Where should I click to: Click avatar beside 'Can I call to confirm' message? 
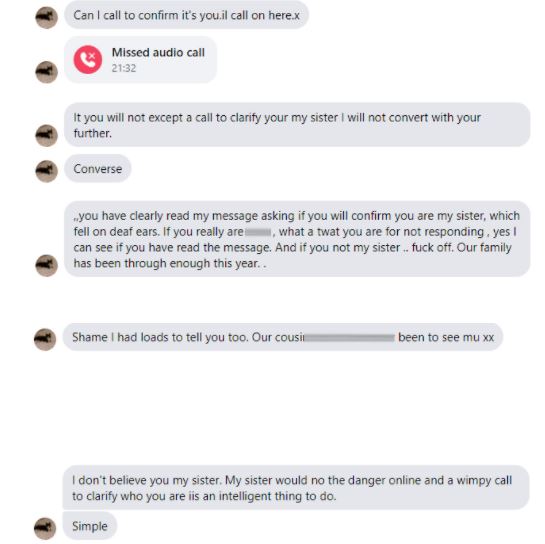click(x=47, y=17)
